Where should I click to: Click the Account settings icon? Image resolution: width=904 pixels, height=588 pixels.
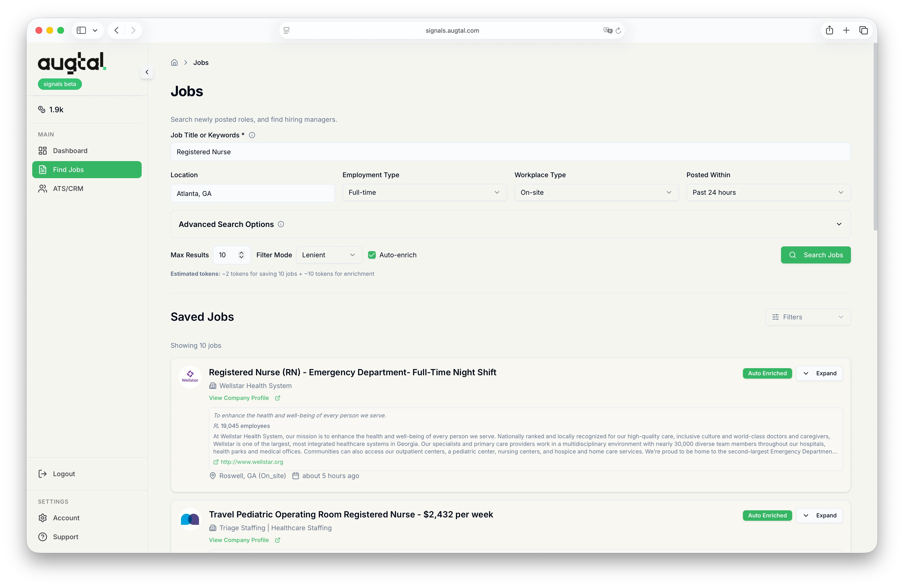point(43,517)
